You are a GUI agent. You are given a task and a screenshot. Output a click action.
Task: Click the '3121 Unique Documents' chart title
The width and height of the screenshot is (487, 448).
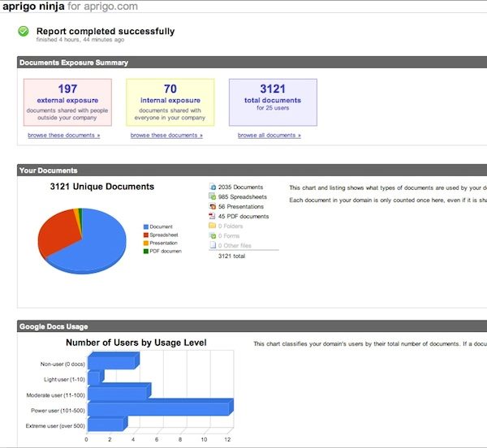tap(102, 187)
